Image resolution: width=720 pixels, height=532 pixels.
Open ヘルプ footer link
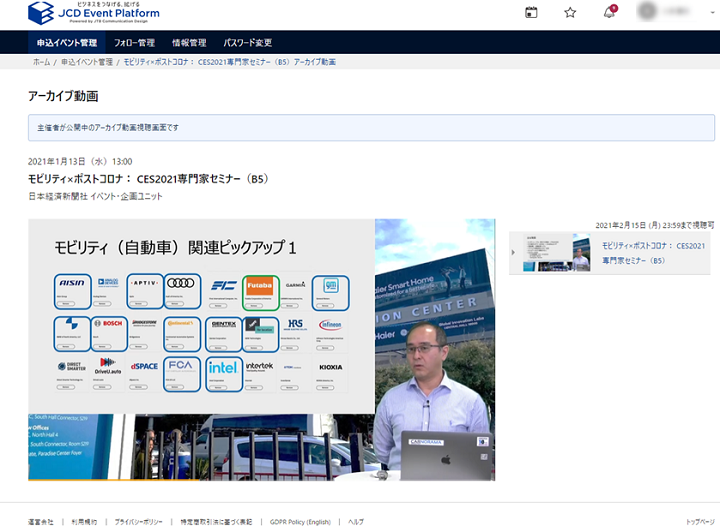(355, 522)
